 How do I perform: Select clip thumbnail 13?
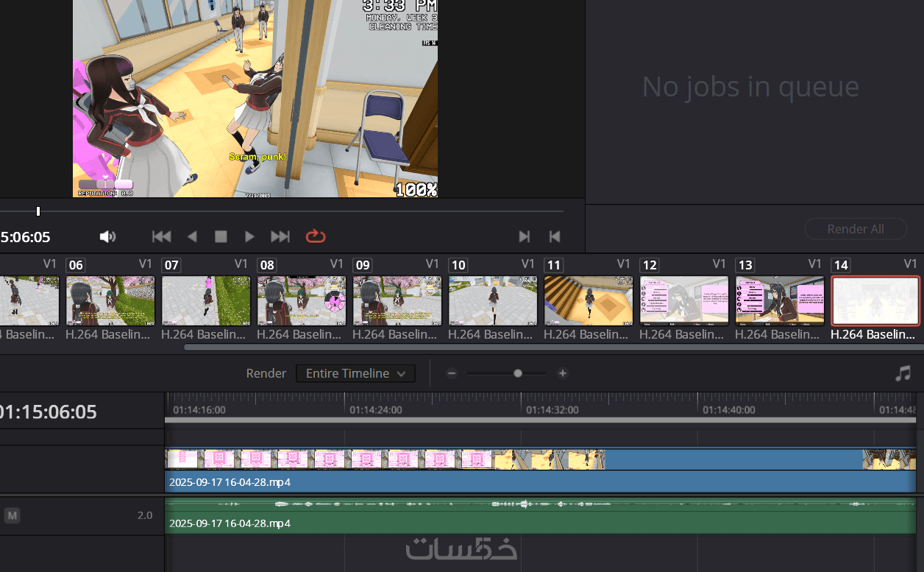780,301
